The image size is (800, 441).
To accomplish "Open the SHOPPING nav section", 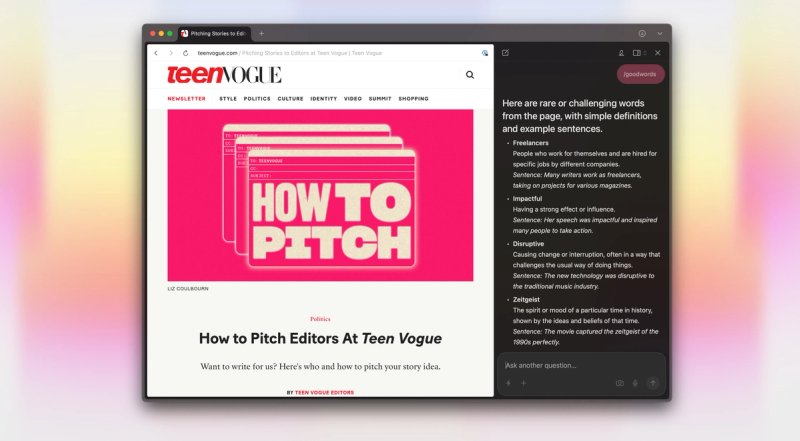I will (x=413, y=99).
